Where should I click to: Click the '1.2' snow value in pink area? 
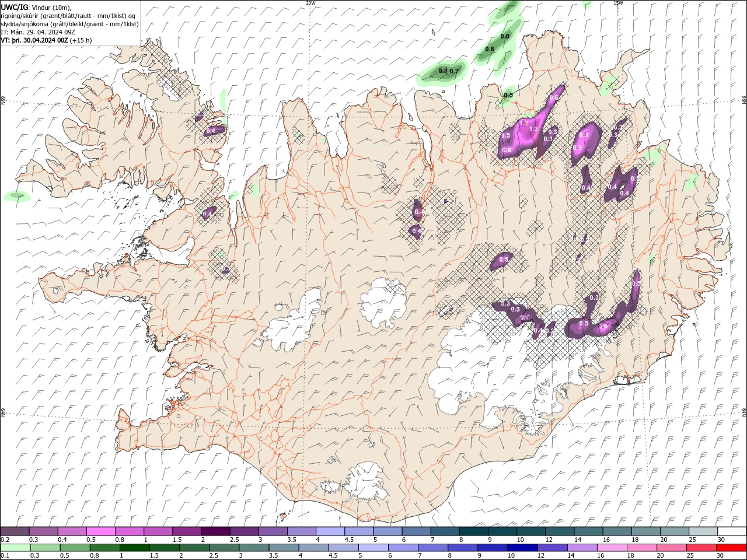tap(523, 123)
